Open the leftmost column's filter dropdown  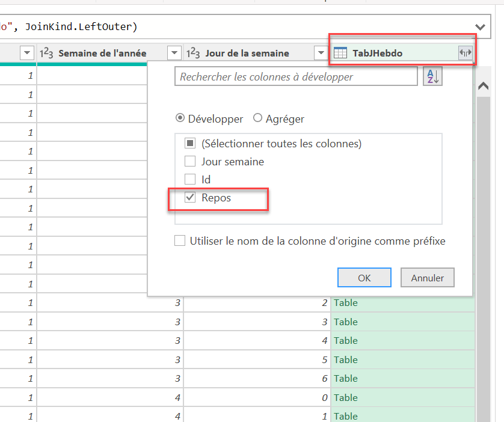(x=26, y=53)
